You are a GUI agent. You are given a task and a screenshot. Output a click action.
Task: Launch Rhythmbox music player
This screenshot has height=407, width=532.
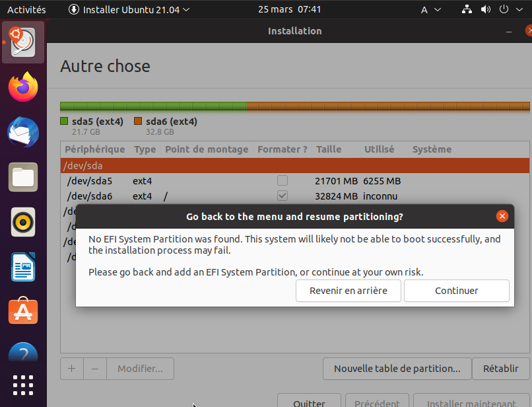click(23, 222)
